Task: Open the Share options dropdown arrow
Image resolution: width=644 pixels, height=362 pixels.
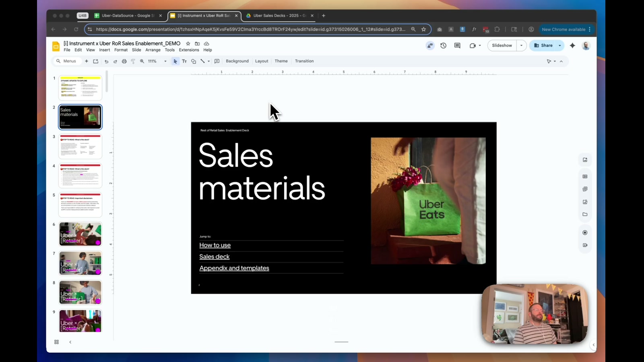Action: (x=559, y=45)
